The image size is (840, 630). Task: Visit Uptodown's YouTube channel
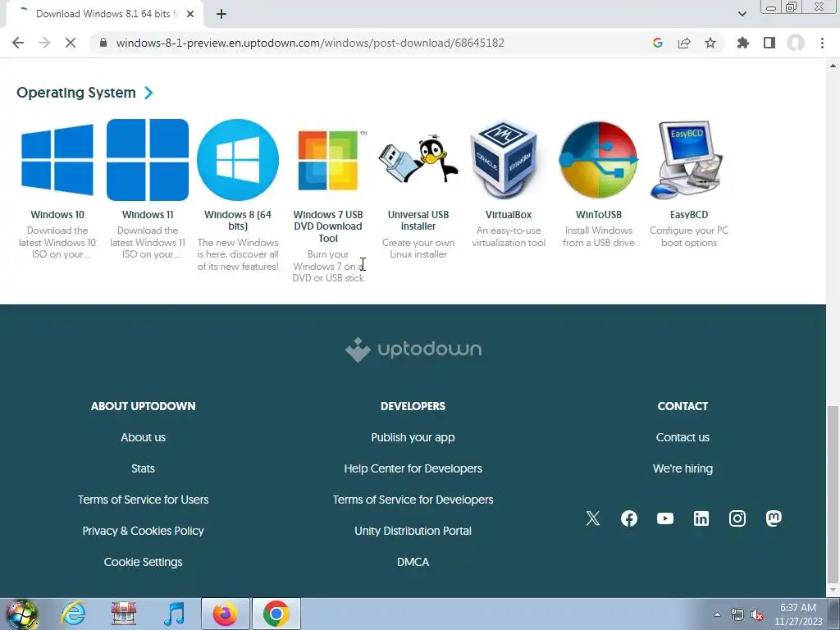click(x=664, y=518)
